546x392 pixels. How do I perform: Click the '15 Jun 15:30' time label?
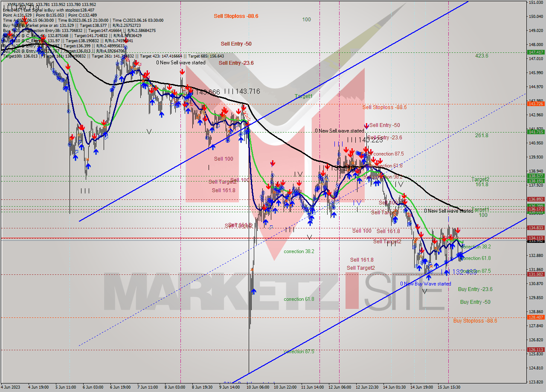449,387
